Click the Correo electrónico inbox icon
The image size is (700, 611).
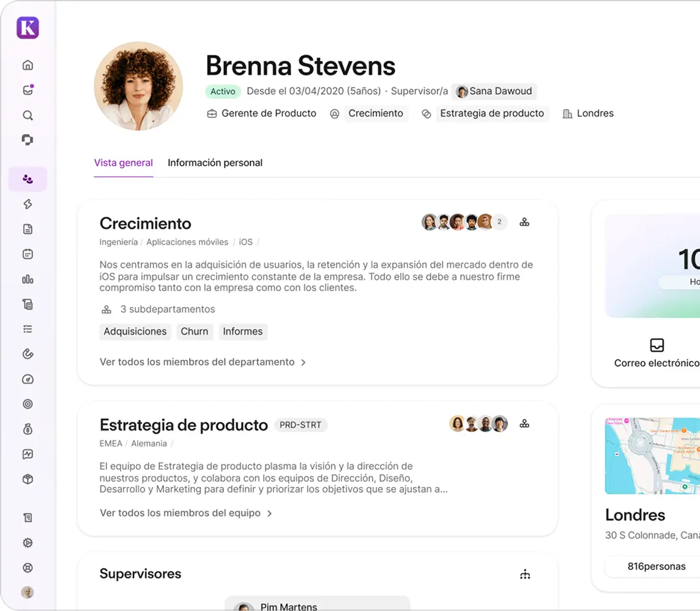coord(657,345)
